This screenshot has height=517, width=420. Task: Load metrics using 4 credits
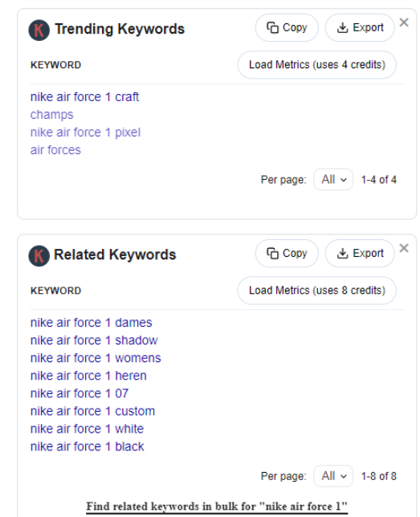coord(316,64)
